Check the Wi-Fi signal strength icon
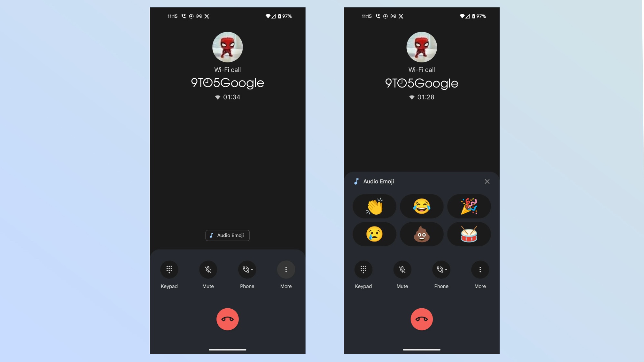This screenshot has width=644, height=362. 267,16
